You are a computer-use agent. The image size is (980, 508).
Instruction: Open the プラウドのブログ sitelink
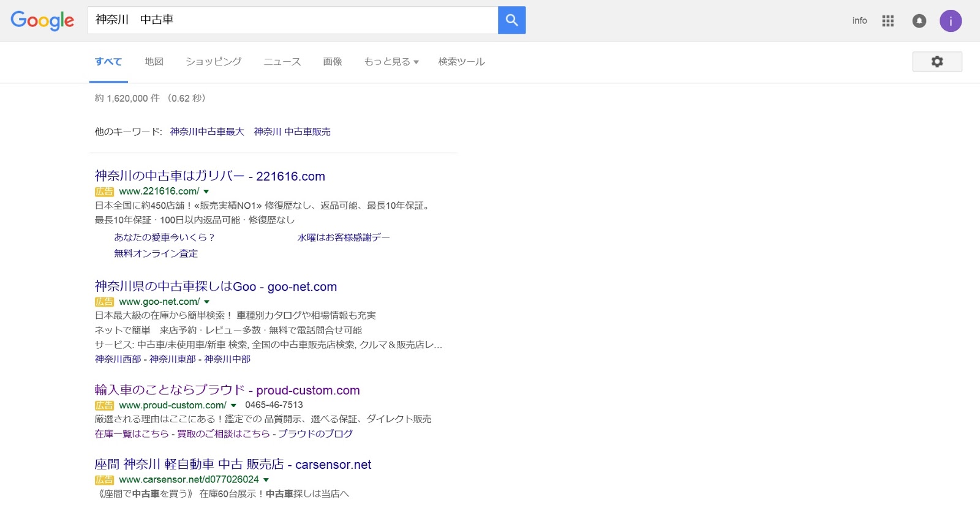tap(315, 434)
